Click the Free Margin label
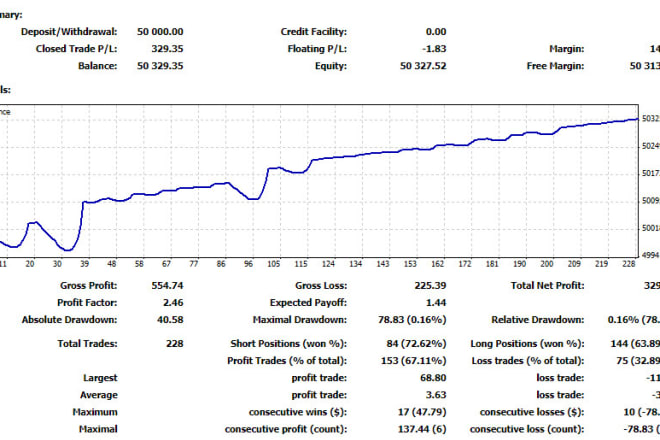The height and width of the screenshot is (440, 660). coord(555,66)
